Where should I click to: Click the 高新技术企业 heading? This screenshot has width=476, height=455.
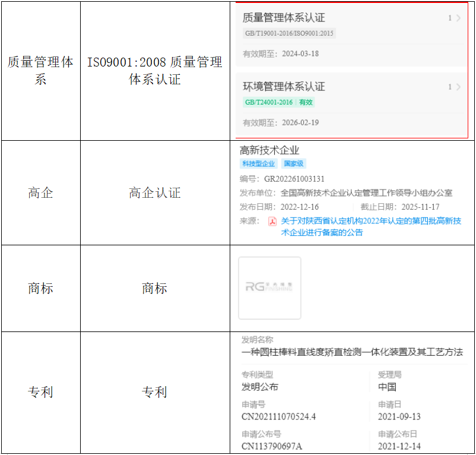pos(269,150)
